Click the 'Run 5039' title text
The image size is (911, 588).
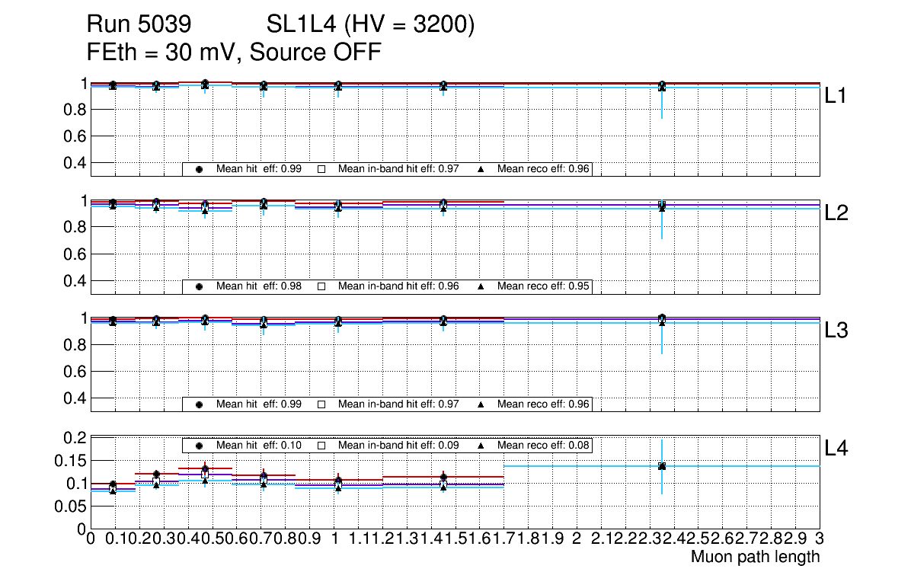coord(138,26)
